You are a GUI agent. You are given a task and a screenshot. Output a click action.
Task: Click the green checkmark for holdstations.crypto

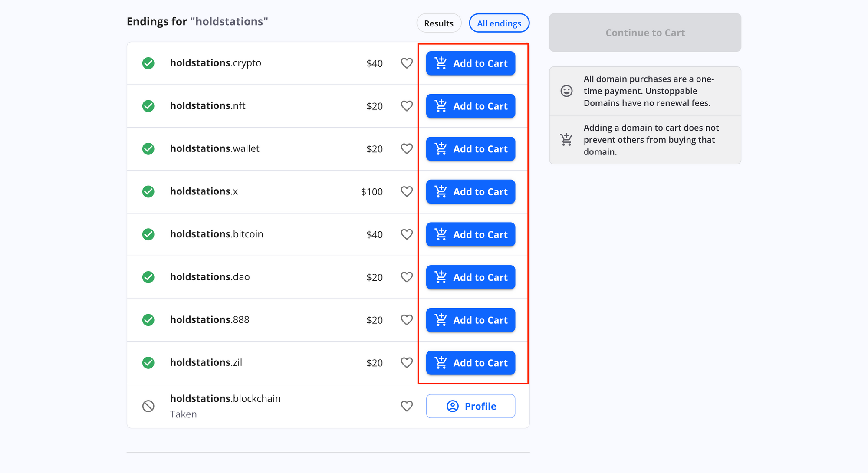tap(148, 63)
